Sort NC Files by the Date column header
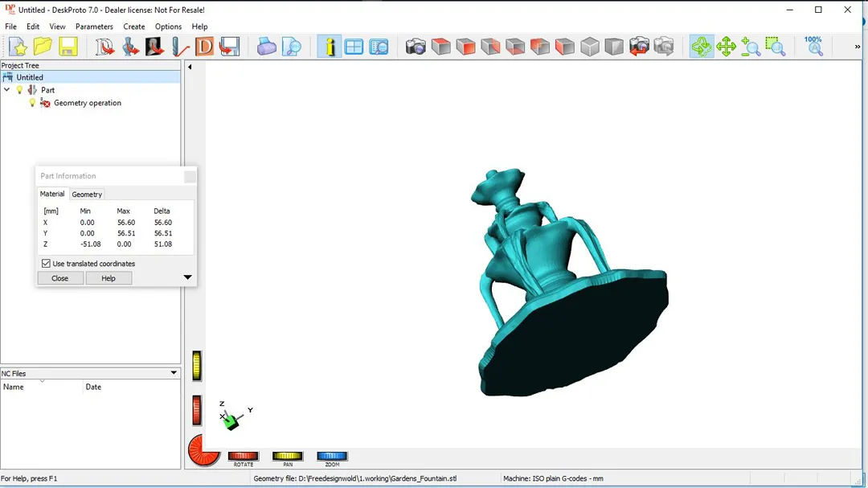This screenshot has width=868, height=488. tap(132, 387)
